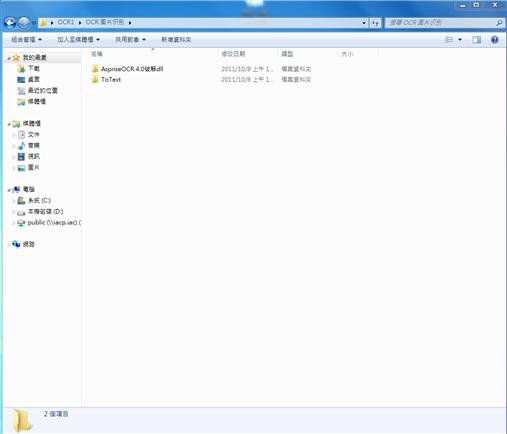This screenshot has width=507, height=434.
Task: Toggle the preview pane icon
Action: (476, 40)
